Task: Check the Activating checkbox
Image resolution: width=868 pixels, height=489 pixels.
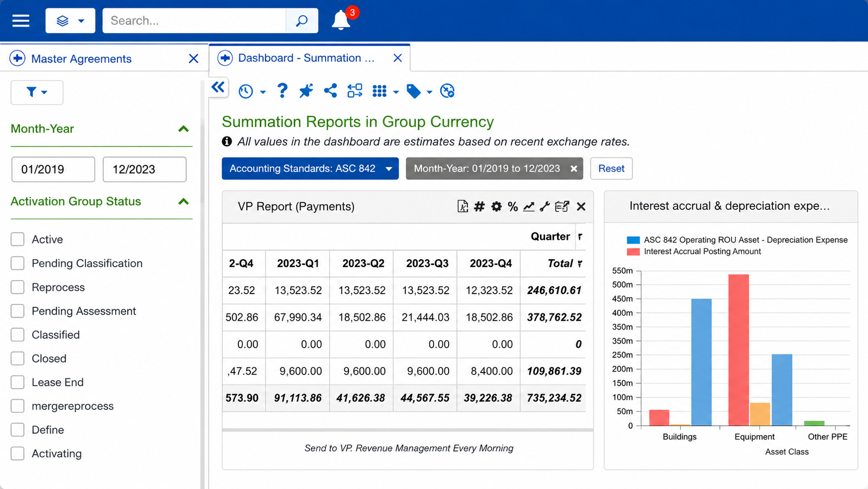Action: tap(18, 454)
